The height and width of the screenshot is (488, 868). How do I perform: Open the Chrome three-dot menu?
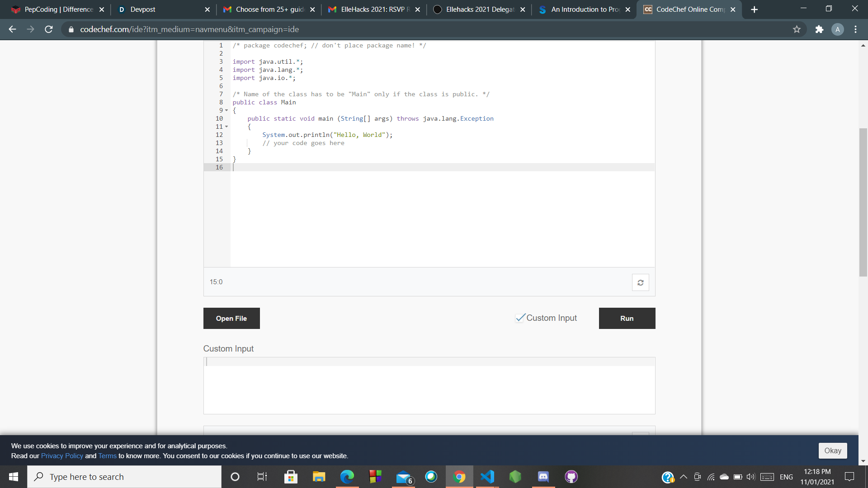855,29
